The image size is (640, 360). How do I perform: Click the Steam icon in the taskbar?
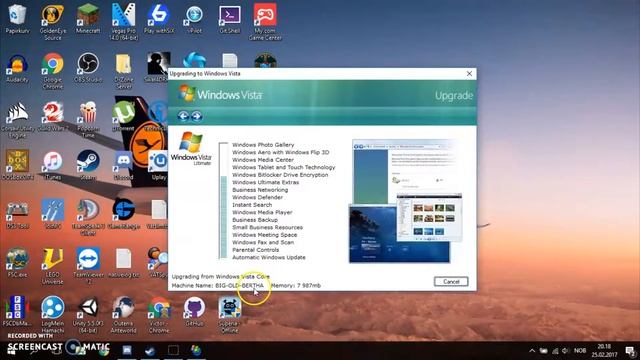pos(150,351)
